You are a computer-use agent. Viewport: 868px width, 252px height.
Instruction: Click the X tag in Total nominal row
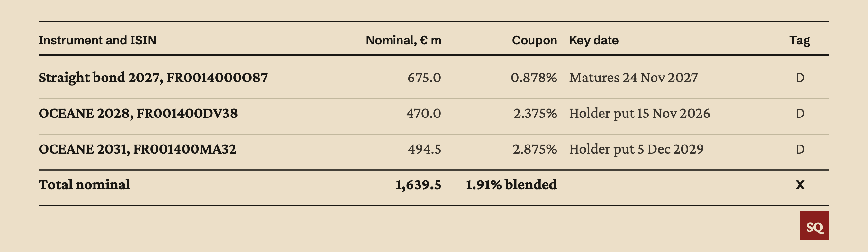800,185
